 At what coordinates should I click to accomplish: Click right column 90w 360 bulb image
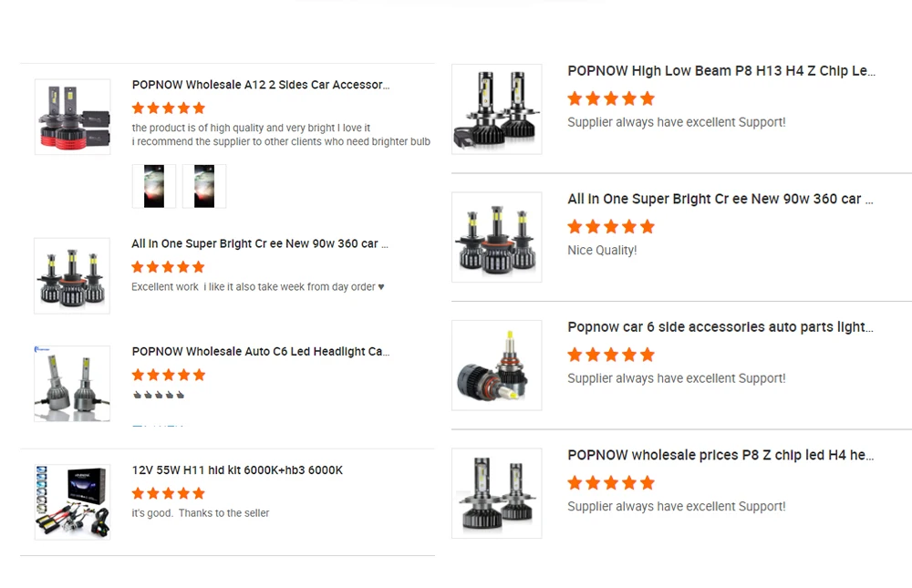tap(496, 237)
